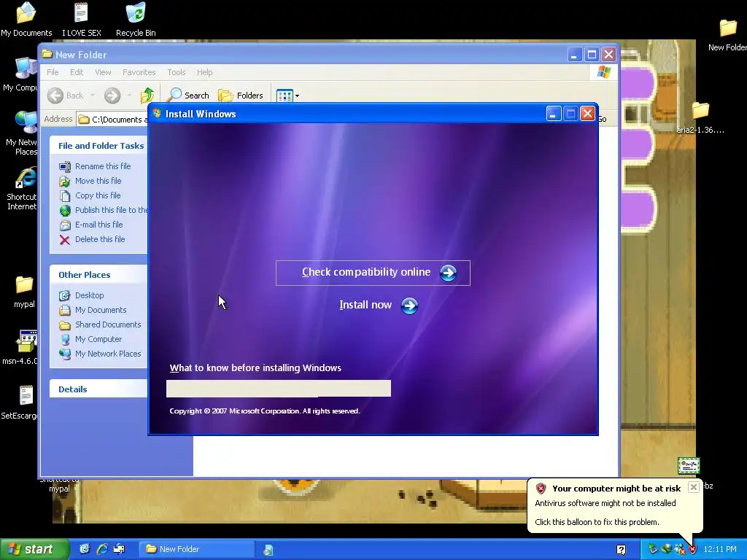Select the My Network Places desktop icon
Viewport: 747px width, 560px height.
coord(21,133)
